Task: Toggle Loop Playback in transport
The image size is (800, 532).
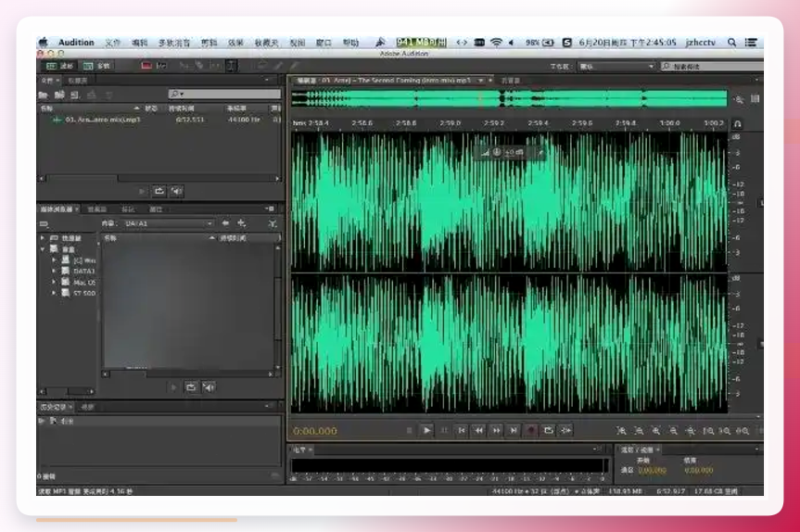Action: point(549,430)
